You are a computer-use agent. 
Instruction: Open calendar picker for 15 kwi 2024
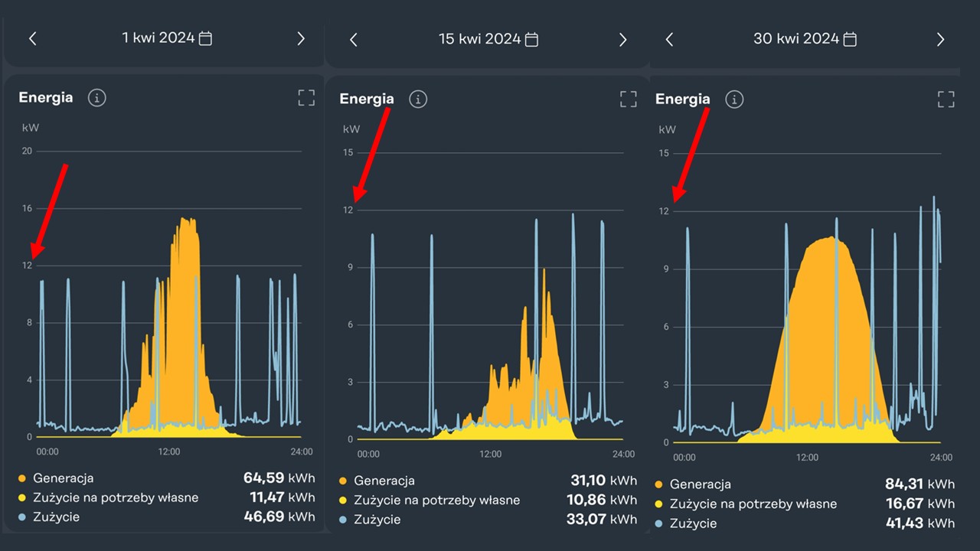point(532,40)
